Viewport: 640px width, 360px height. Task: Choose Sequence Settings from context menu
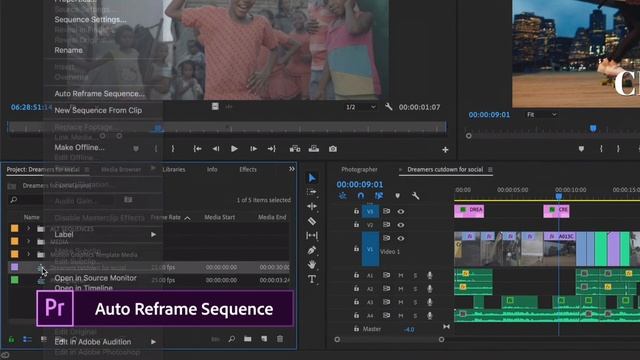tap(91, 20)
